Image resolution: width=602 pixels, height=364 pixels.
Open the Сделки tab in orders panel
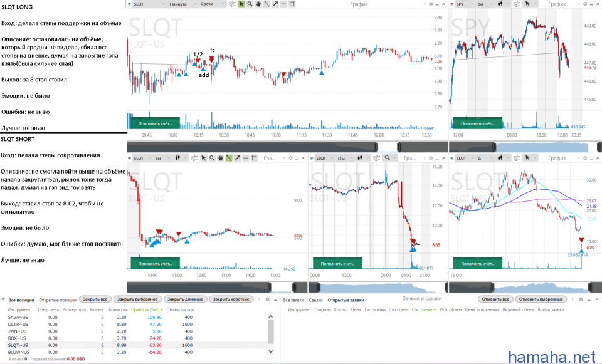click(315, 300)
